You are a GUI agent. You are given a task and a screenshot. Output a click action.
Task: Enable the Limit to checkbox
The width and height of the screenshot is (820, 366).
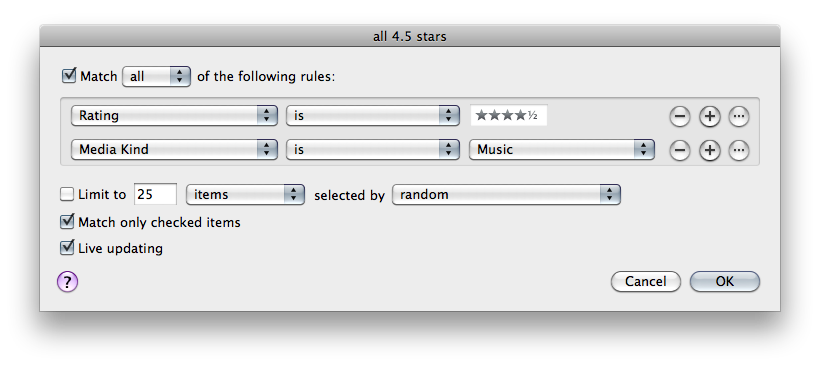67,195
